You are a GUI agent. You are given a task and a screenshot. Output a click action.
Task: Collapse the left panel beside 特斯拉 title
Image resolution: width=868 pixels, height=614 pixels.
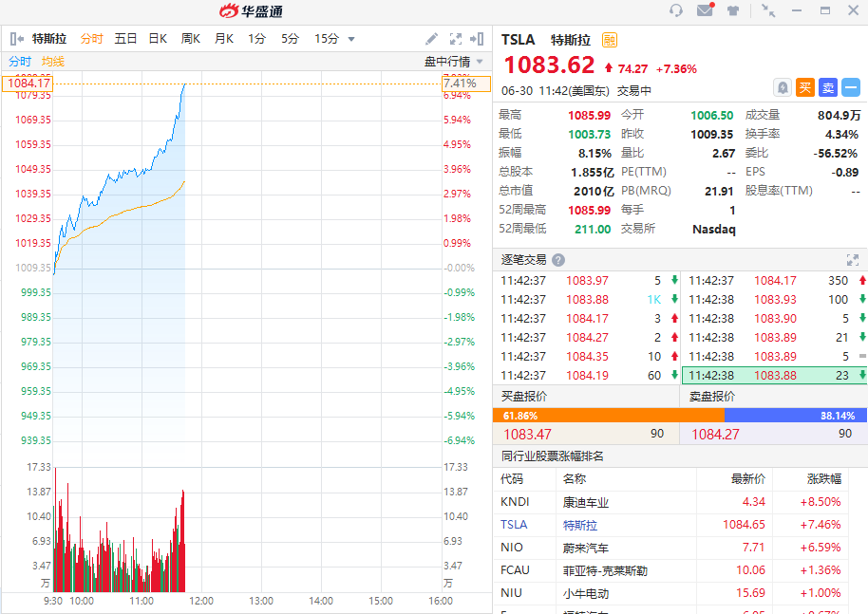(x=16, y=39)
